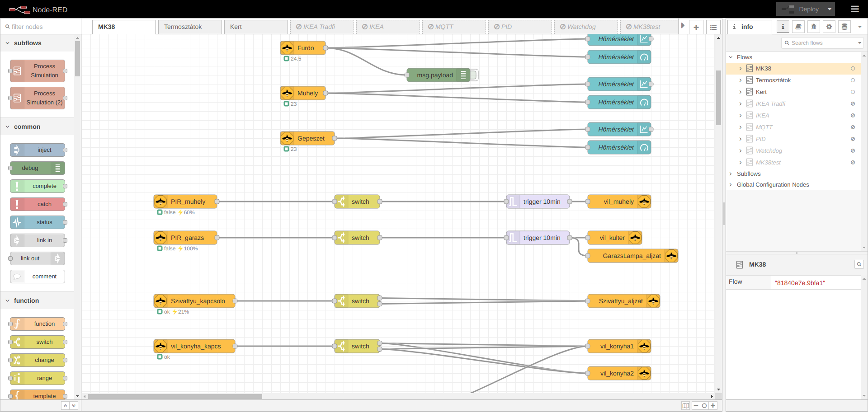Open the Deploy options dropdown arrow
Image resolution: width=868 pixels, height=413 pixels.
click(x=830, y=9)
